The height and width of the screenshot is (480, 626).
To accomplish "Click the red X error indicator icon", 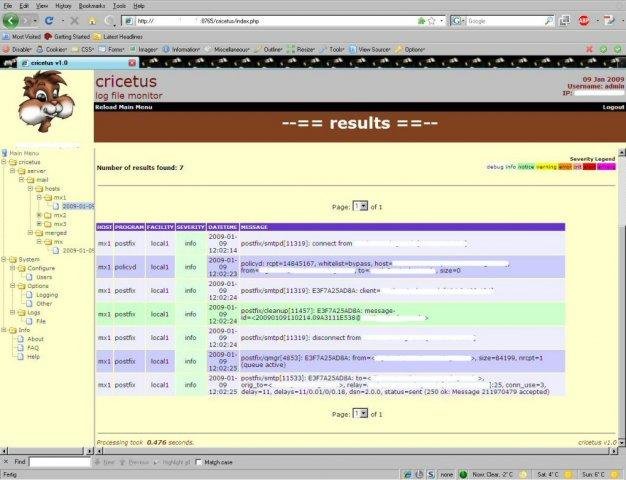I will click(589, 49).
